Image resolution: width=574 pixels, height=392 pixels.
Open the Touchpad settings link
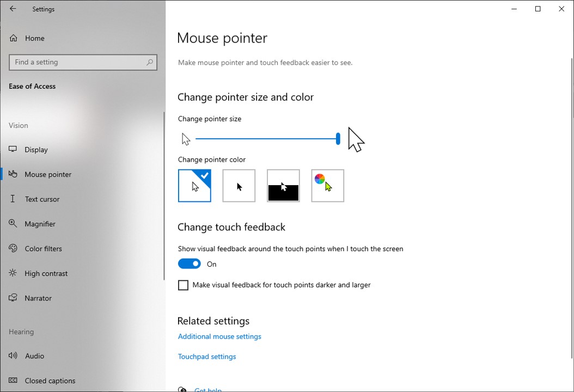point(207,357)
